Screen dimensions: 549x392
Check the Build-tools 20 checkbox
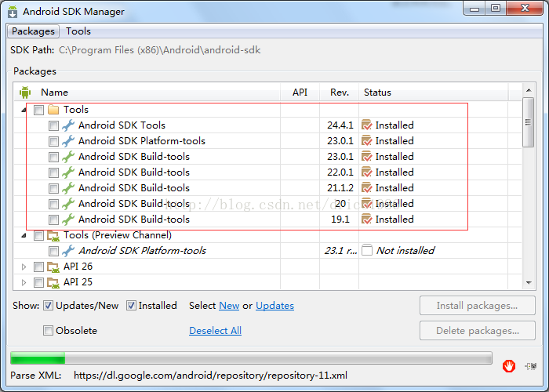53,204
